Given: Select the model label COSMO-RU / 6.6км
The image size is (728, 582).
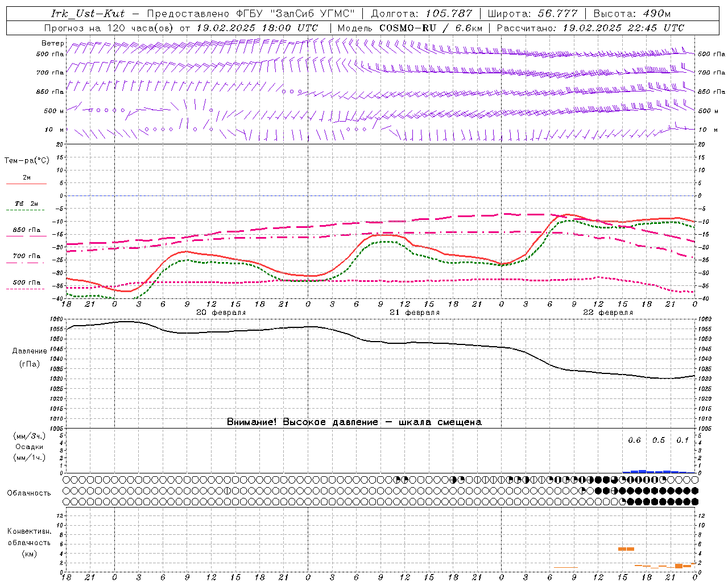Looking at the screenshot, I should coord(431,28).
